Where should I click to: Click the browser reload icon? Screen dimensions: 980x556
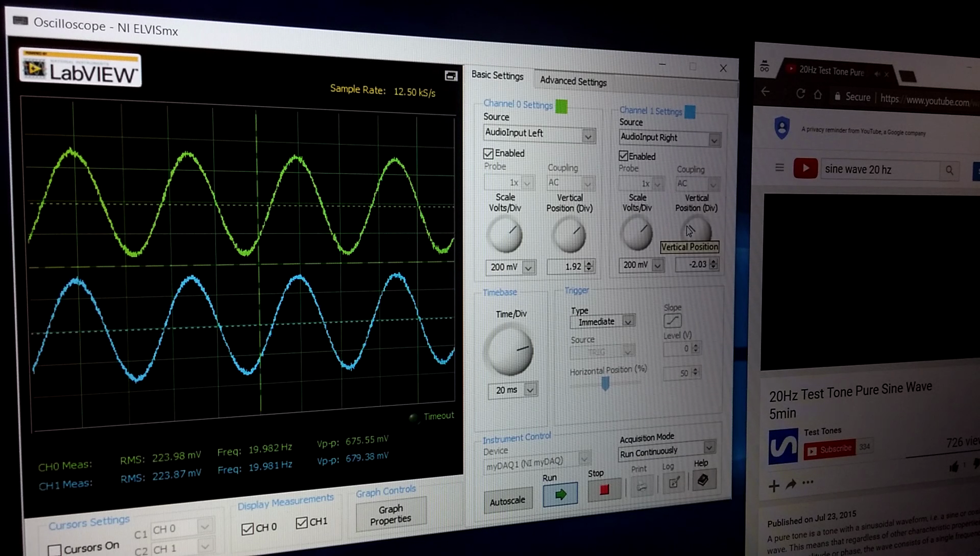coord(800,94)
